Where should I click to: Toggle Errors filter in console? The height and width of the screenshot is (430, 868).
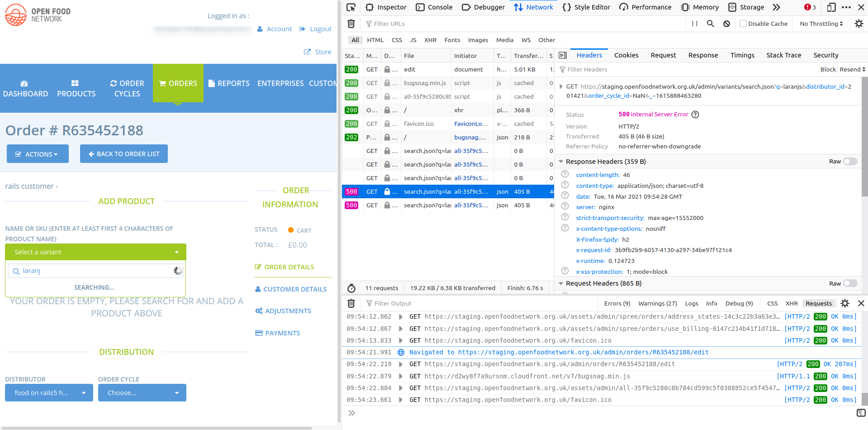(x=617, y=303)
